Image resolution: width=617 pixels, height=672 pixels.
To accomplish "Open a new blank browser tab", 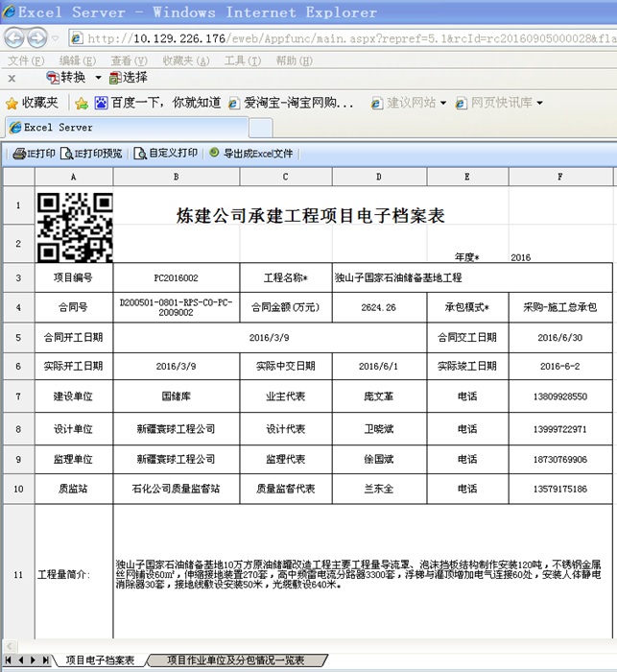I will point(261,128).
